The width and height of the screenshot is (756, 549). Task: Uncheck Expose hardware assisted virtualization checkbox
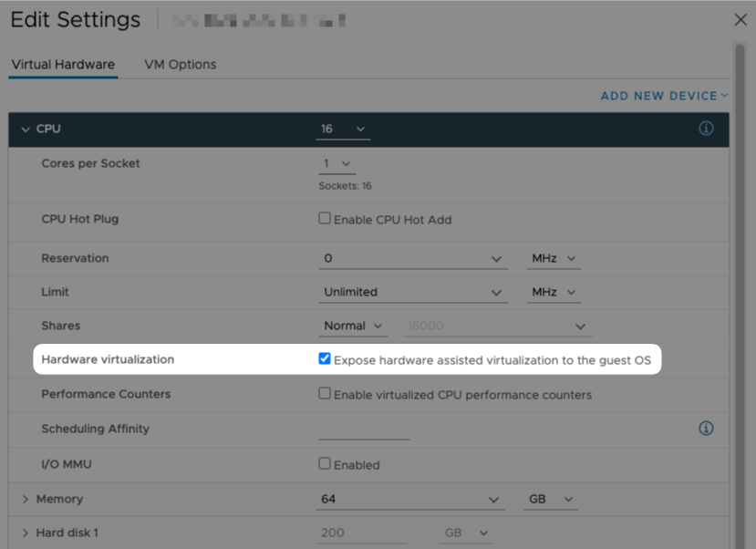[324, 359]
